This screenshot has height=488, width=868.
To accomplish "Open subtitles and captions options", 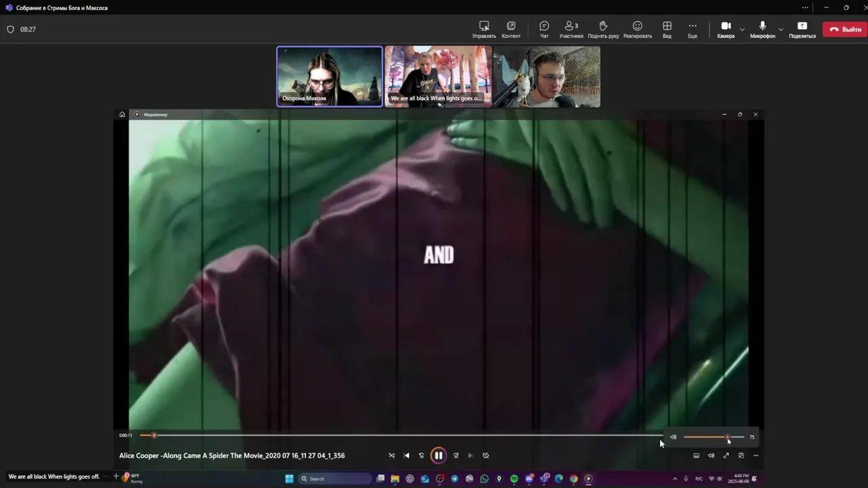I will (x=696, y=455).
